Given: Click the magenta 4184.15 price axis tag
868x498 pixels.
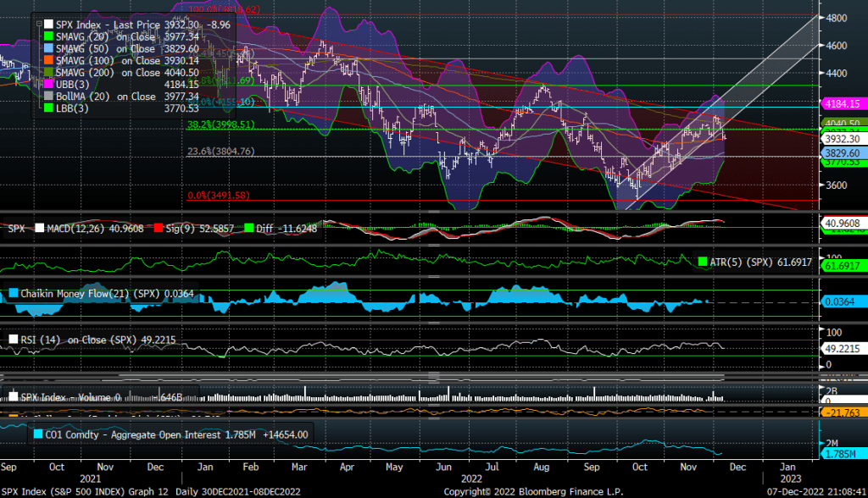Looking at the screenshot, I should [x=843, y=103].
